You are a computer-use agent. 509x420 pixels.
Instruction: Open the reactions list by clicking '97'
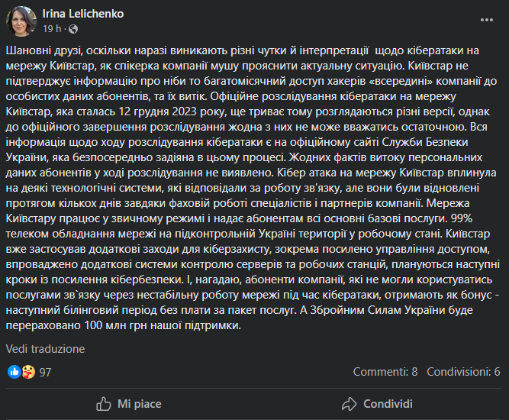[x=45, y=372]
